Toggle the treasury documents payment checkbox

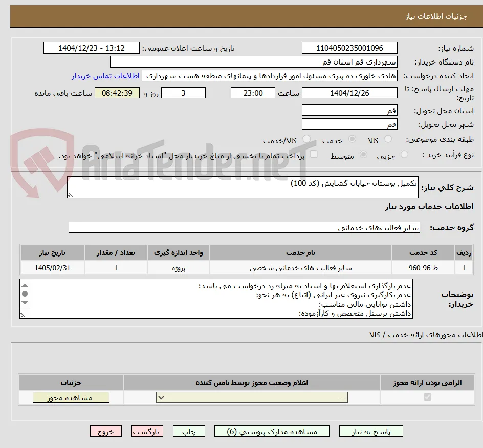[314, 154]
